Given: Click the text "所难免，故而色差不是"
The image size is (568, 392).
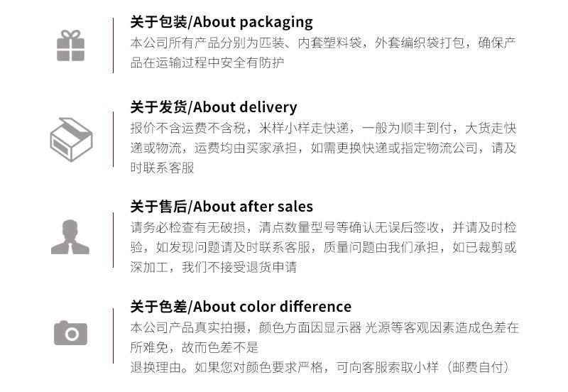Looking at the screenshot, I should (x=194, y=348).
